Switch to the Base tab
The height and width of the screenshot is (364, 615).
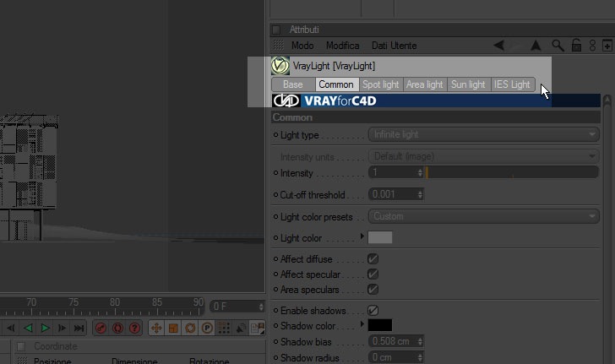[293, 84]
